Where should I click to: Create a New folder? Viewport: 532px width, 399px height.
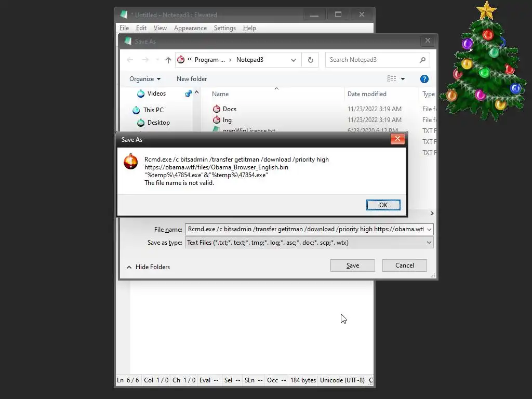(x=192, y=79)
